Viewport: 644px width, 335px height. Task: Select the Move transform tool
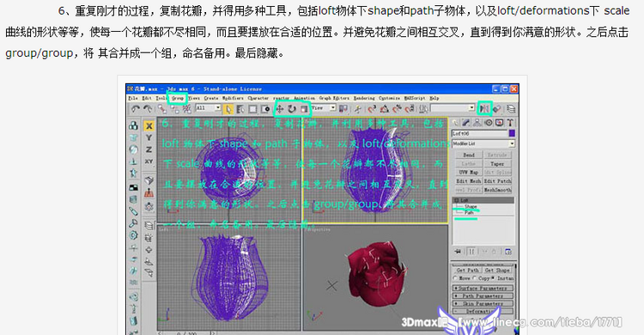(280, 109)
